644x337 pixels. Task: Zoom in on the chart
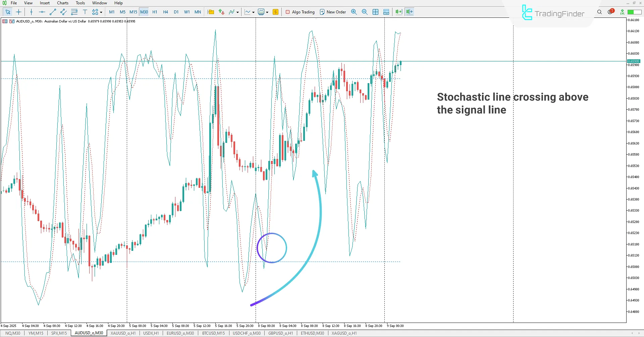[x=354, y=12]
